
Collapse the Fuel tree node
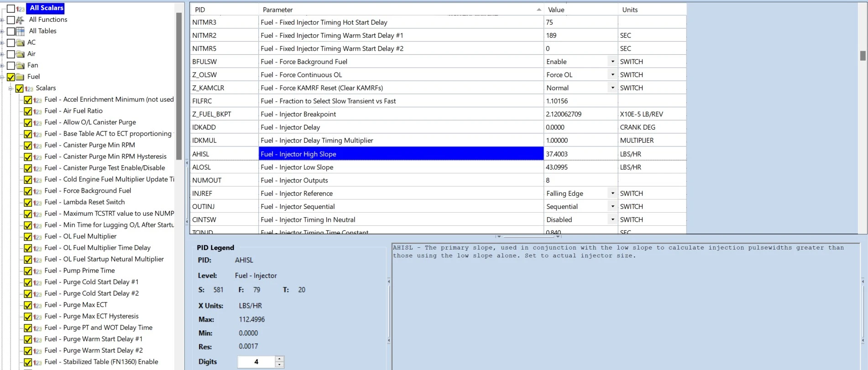click(x=2, y=77)
